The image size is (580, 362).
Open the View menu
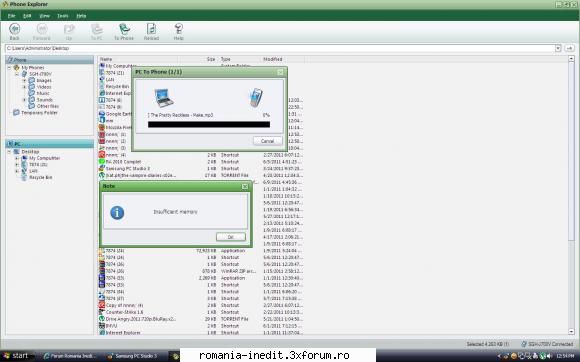pos(44,16)
